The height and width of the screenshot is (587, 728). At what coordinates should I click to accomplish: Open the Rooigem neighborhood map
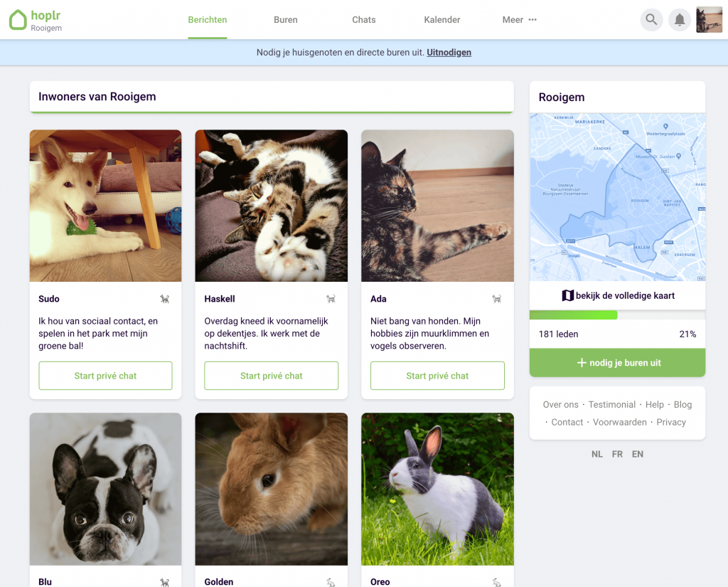(618, 197)
